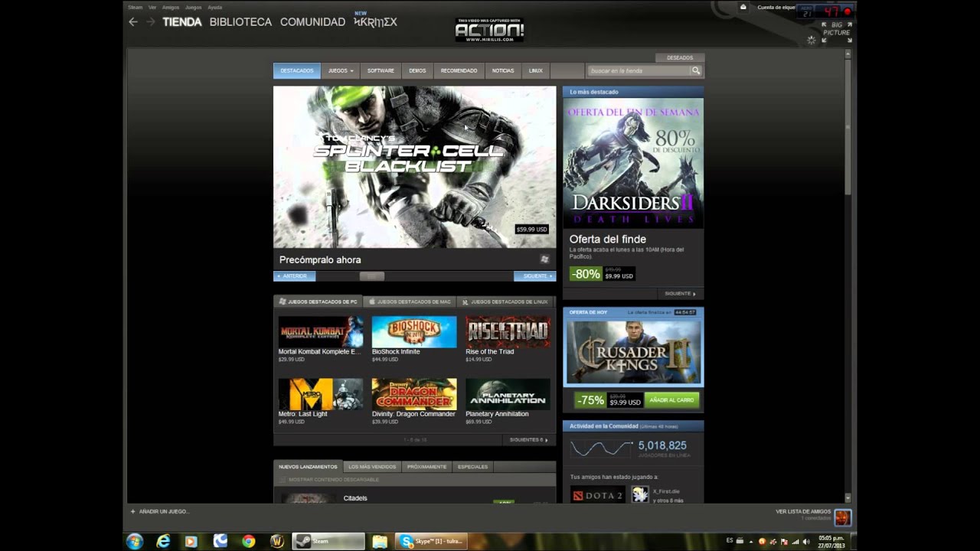Click the volume icon in the system tray
This screenshot has width=980, height=551.
point(806,541)
